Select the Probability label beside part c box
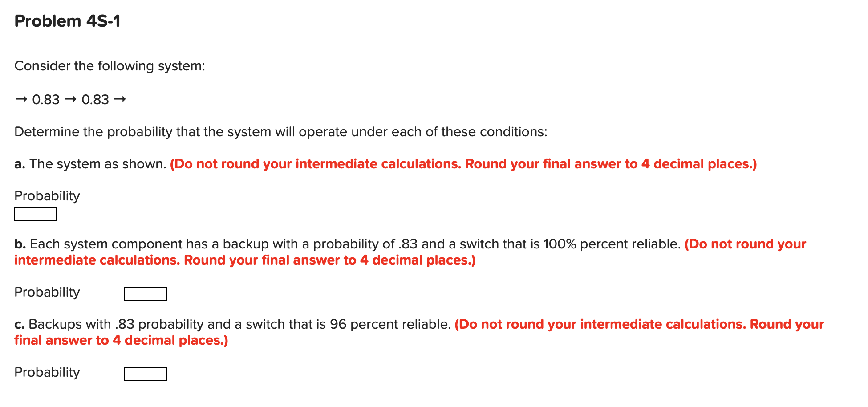Screen dimensions: 868x407 point(46,372)
